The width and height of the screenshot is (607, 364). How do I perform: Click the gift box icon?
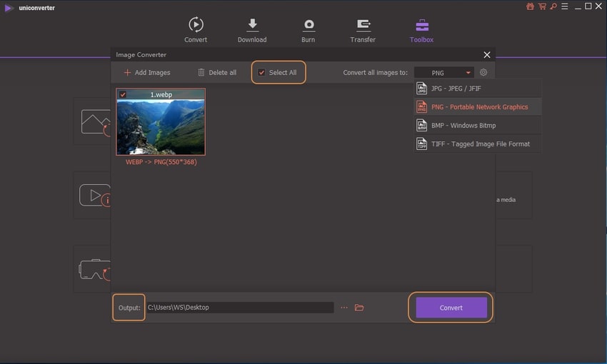[x=530, y=6]
